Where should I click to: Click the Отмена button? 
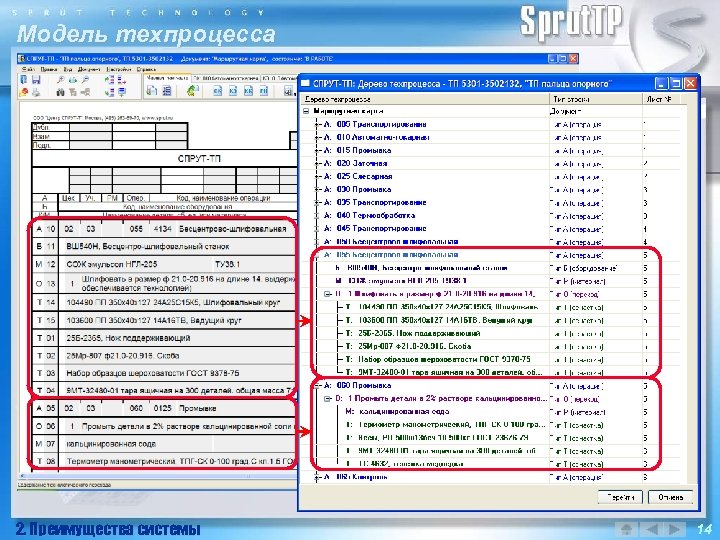coord(670,497)
